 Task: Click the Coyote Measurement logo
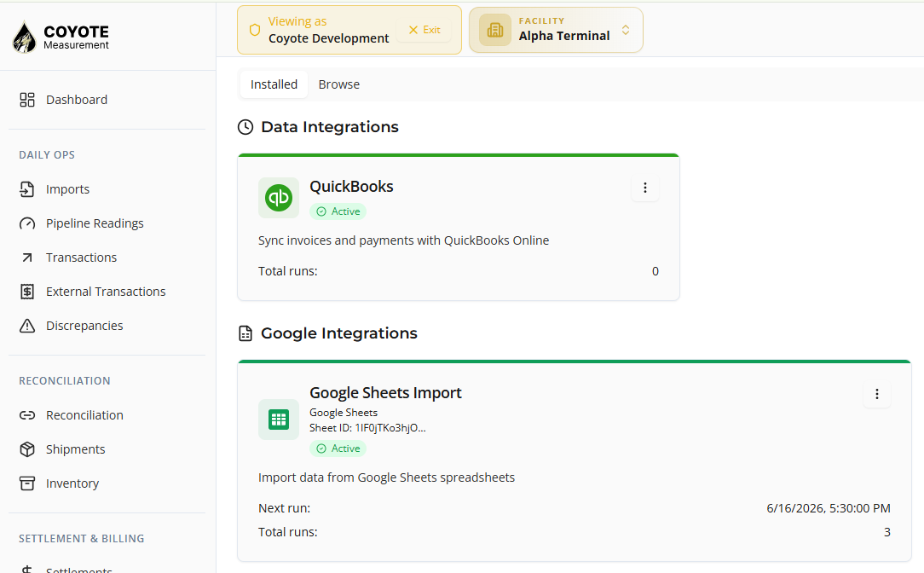tap(61, 37)
